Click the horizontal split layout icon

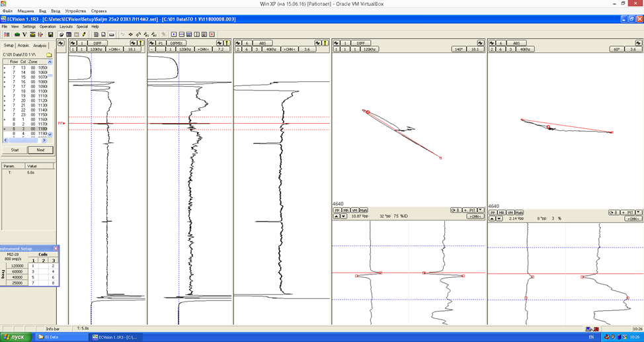click(x=182, y=34)
